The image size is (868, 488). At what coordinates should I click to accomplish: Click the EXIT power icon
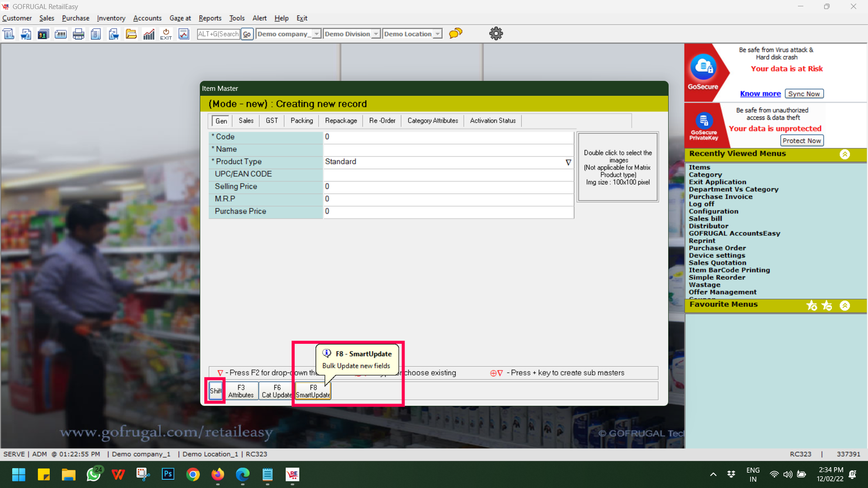166,34
